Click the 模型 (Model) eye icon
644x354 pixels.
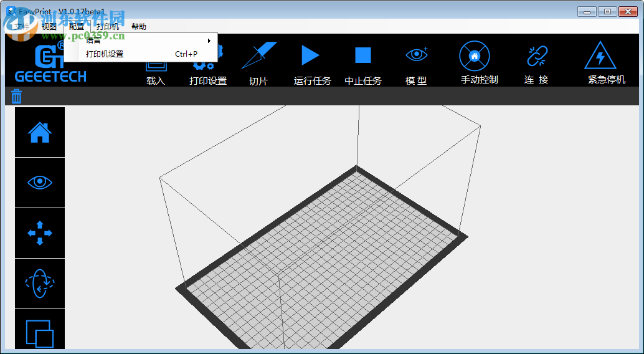coord(417,55)
